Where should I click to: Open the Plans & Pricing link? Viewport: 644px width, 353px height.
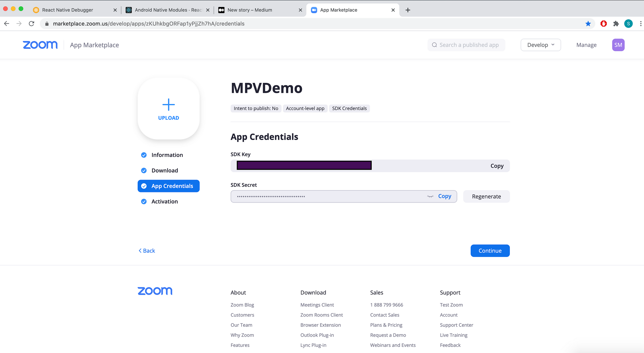(386, 325)
